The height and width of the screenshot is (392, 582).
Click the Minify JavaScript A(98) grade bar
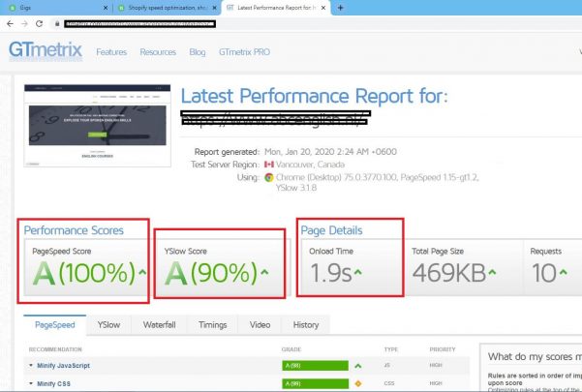click(x=315, y=366)
